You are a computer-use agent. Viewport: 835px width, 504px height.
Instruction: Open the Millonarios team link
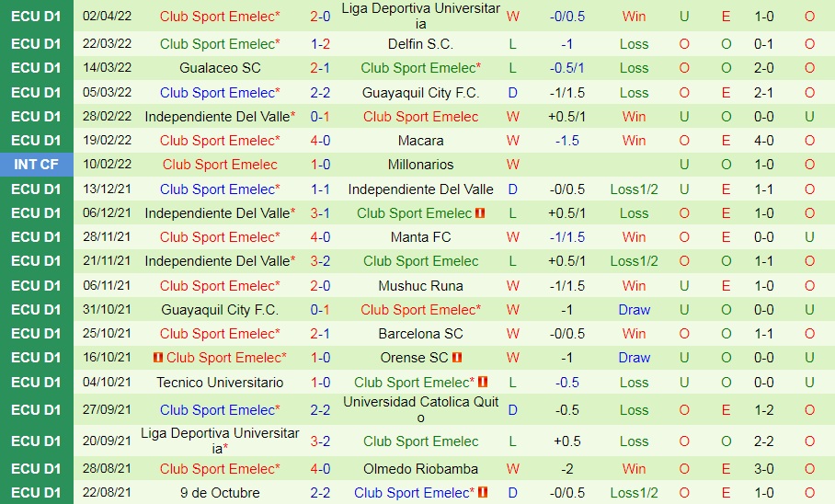[x=421, y=165]
